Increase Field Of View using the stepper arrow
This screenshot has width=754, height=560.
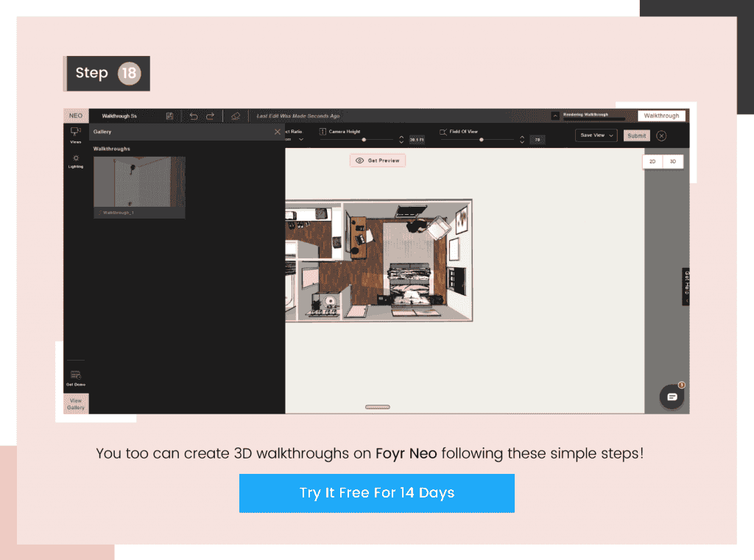pos(521,135)
